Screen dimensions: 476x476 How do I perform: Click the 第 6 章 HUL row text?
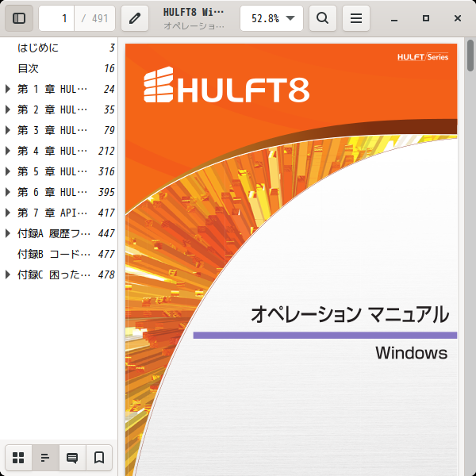52,192
